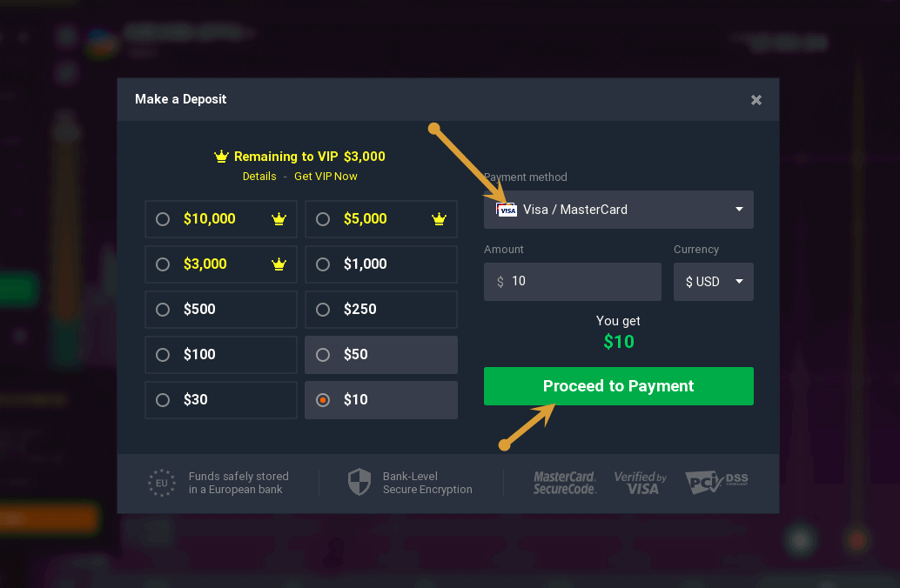Click the Proceed to Payment button
This screenshot has width=900, height=588.
click(x=619, y=386)
